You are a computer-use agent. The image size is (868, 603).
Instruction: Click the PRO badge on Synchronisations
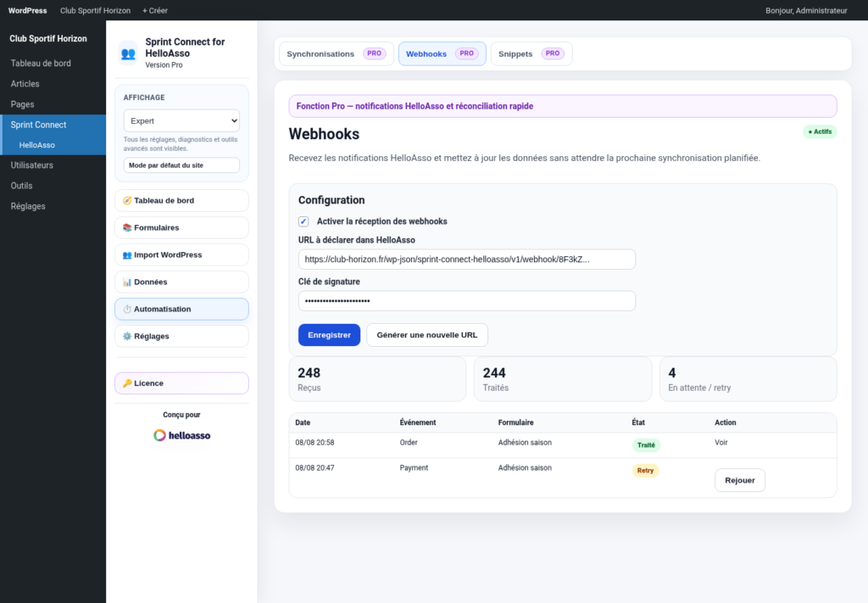[374, 53]
